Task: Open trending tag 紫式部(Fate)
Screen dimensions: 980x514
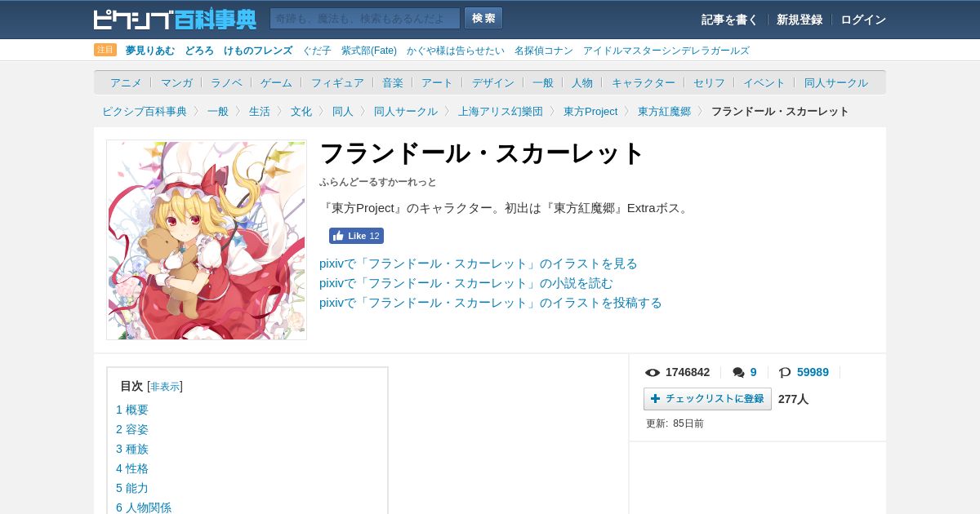Action: [x=369, y=51]
